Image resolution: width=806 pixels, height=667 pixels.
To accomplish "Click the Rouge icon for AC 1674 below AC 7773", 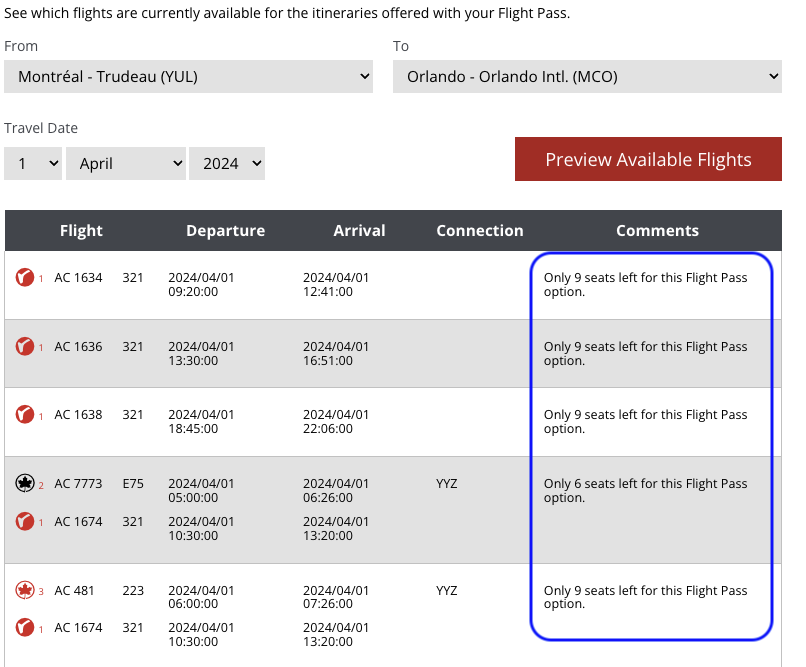I will [25, 521].
